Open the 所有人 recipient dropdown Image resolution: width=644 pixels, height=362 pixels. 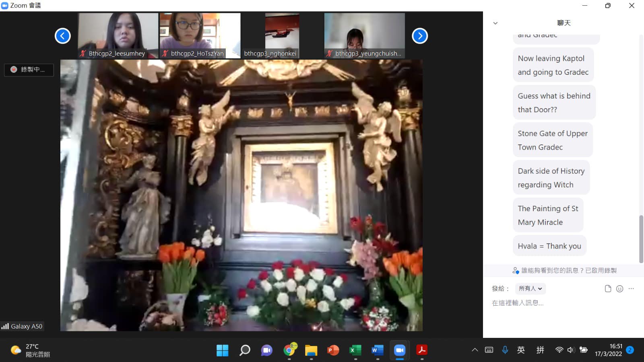pyautogui.click(x=530, y=288)
